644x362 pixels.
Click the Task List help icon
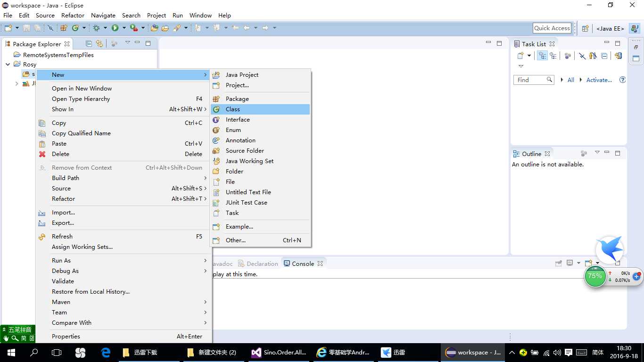pyautogui.click(x=622, y=80)
